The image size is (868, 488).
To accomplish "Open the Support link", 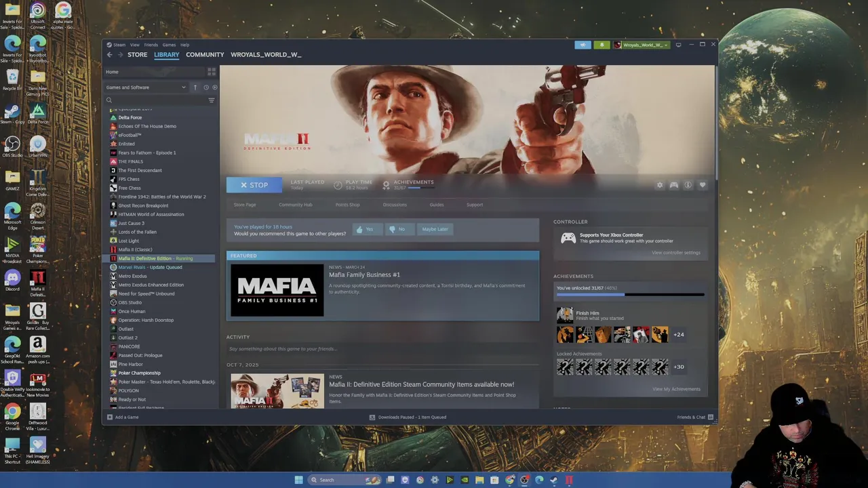I will [475, 205].
